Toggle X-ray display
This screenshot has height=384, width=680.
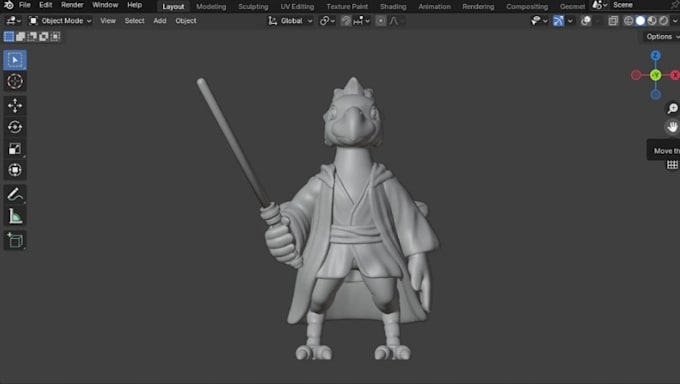[x=613, y=21]
